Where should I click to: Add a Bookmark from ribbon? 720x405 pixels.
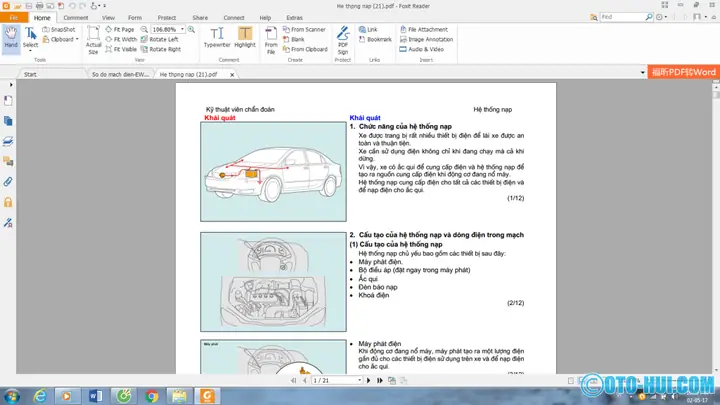tap(375, 39)
